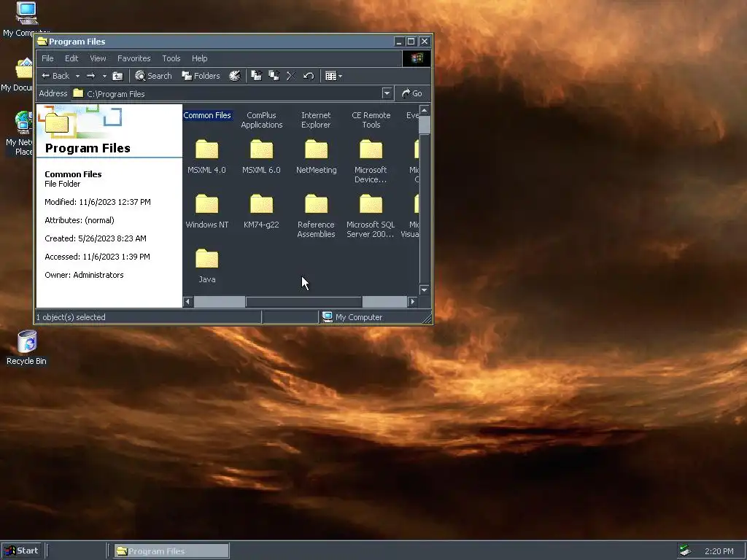Click the Forward arrow button
Screen dimensions: 747x560
[90, 76]
